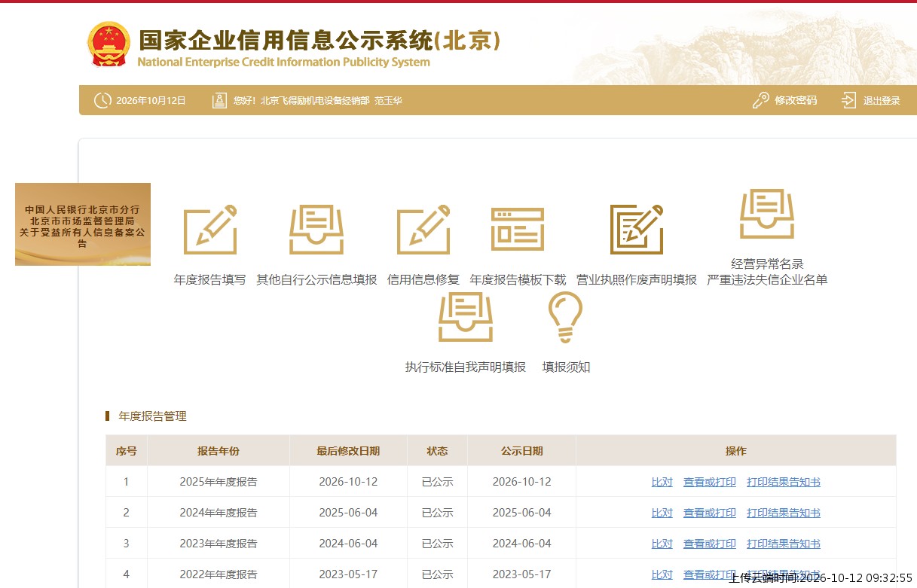Click the key icon beside 修改密码
This screenshot has width=917, height=588.
(x=761, y=100)
